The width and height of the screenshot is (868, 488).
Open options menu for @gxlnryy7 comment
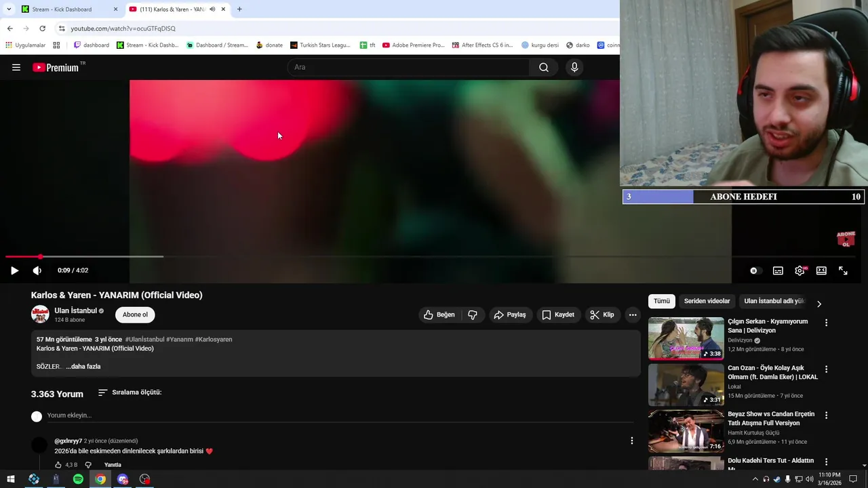click(632, 441)
